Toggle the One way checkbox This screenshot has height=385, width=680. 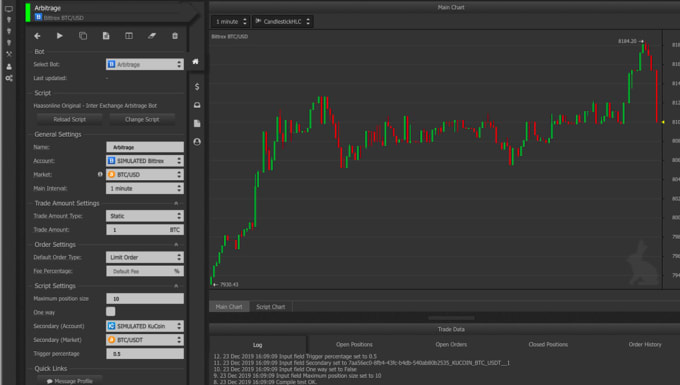pyautogui.click(x=111, y=312)
